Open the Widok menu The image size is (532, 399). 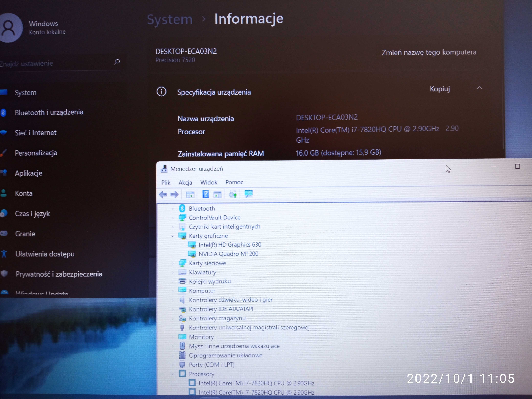(209, 182)
